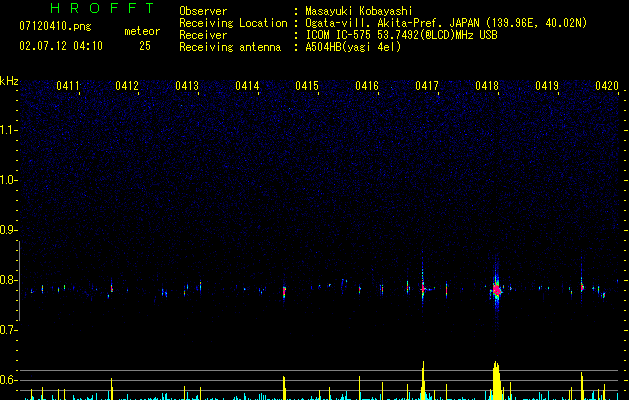Viewport: 629px width, 400px height.
Task: Click the Receiver label
Action: (x=203, y=35)
